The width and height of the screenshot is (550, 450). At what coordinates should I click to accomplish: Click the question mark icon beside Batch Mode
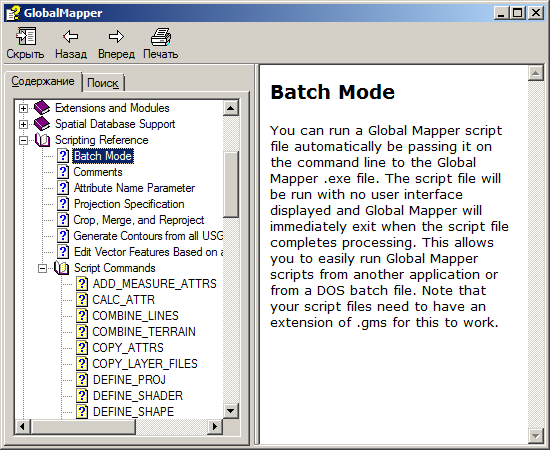[63, 156]
